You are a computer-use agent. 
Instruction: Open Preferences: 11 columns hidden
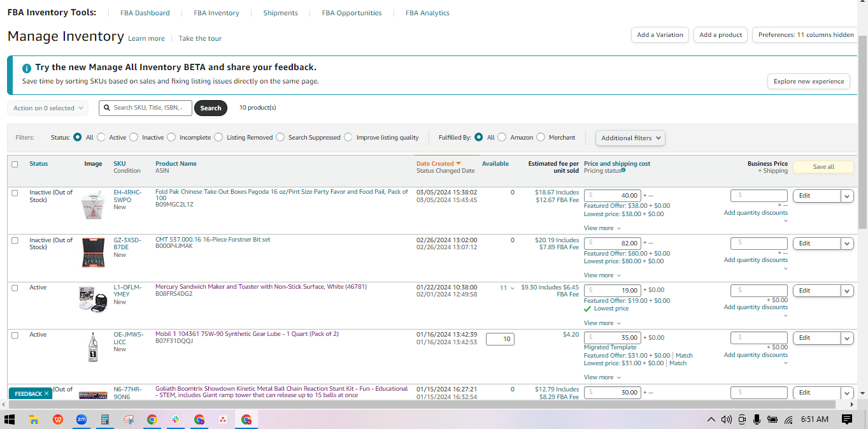(806, 35)
